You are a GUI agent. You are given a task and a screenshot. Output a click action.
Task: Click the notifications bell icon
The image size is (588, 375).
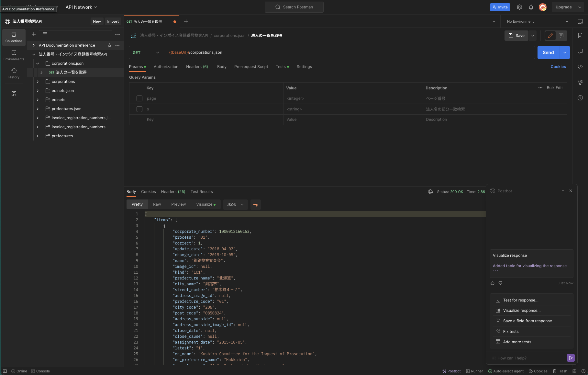point(531,7)
